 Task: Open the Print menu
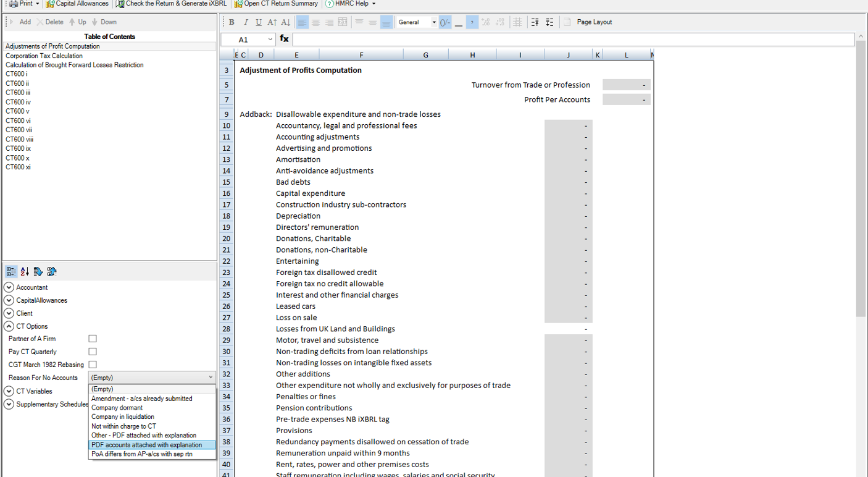24,4
